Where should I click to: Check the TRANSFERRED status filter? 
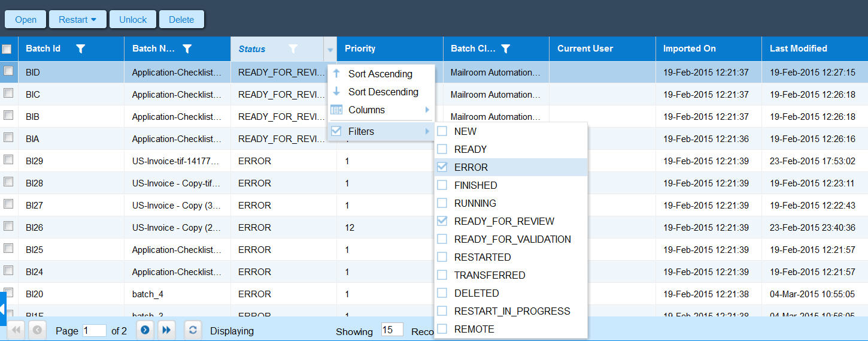[x=442, y=275]
